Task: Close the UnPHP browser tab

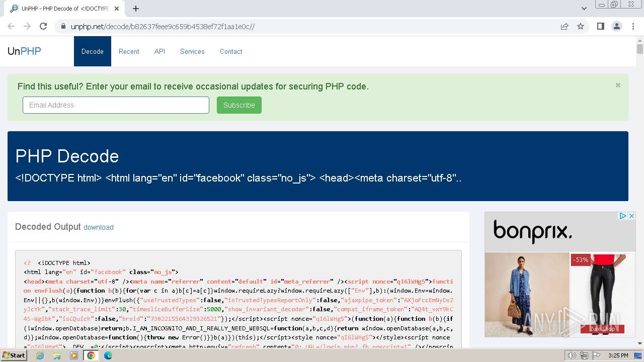Action: coord(117,9)
